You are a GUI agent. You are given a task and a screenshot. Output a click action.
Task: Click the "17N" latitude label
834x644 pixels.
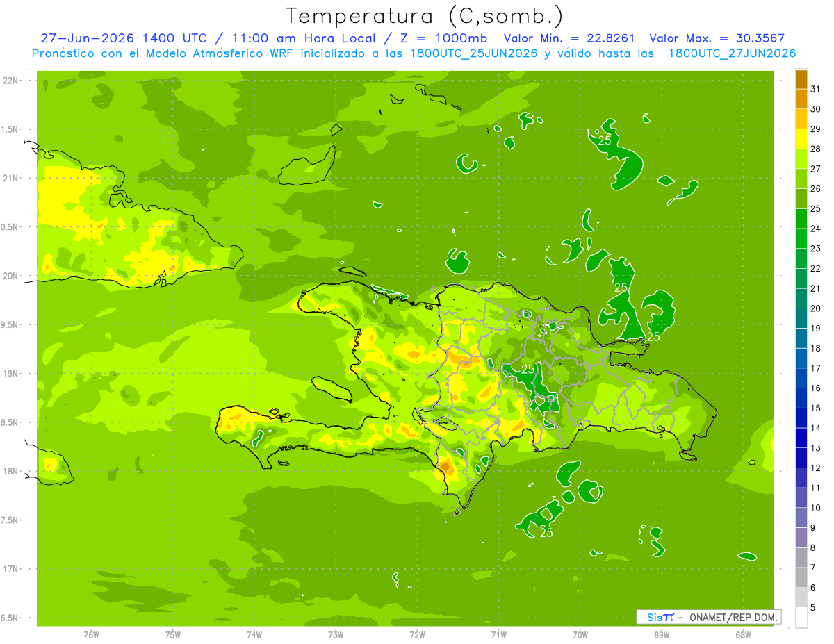10,569
